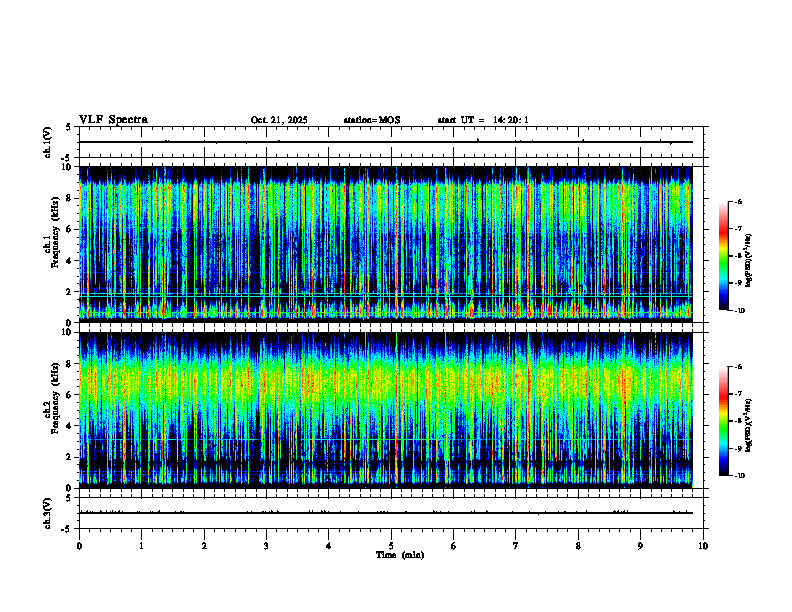
Task: Click inside the ch.2 spectrogram panel
Action: (386, 410)
